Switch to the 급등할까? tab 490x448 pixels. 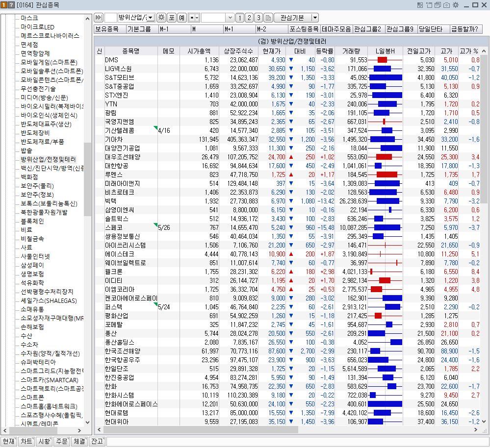(466, 29)
